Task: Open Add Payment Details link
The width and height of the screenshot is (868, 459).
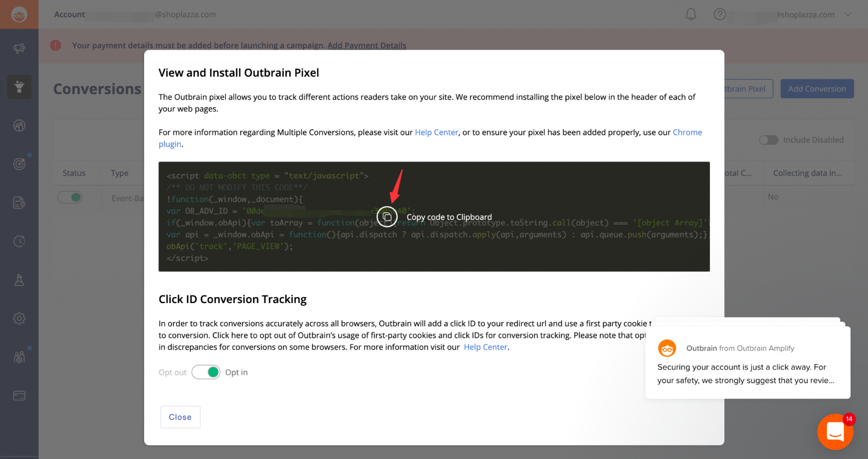Action: (x=367, y=45)
